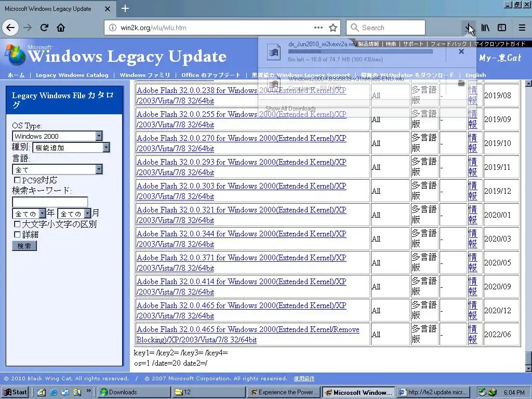Image resolution: width=532 pixels, height=399 pixels.
Task: Check the 詳細 checkbox
Action: click(17, 234)
